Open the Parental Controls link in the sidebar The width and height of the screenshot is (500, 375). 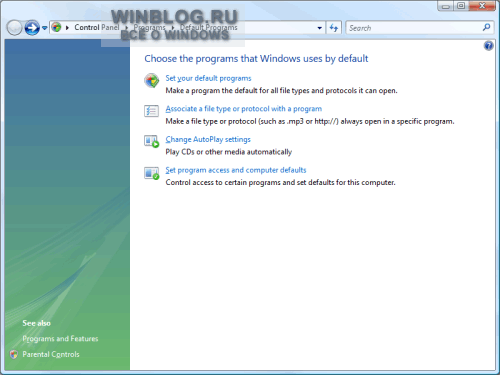click(51, 354)
